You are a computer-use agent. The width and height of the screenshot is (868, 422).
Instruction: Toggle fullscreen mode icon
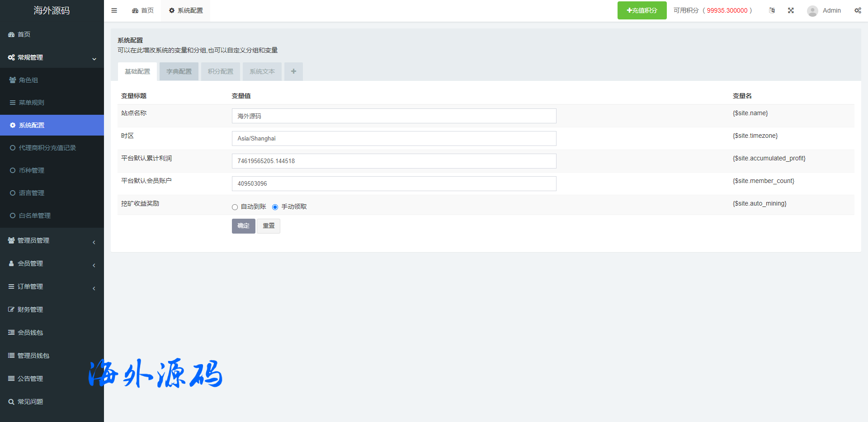791,10
